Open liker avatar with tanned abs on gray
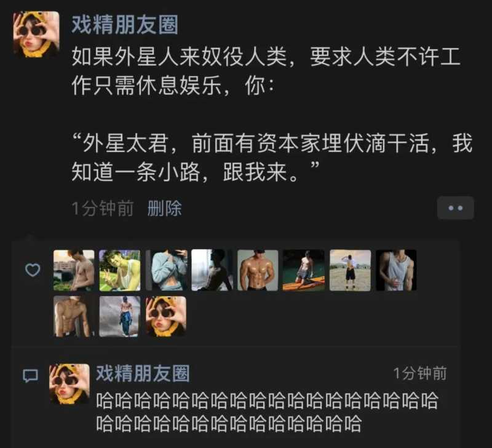The height and width of the screenshot is (448, 492). 258,270
